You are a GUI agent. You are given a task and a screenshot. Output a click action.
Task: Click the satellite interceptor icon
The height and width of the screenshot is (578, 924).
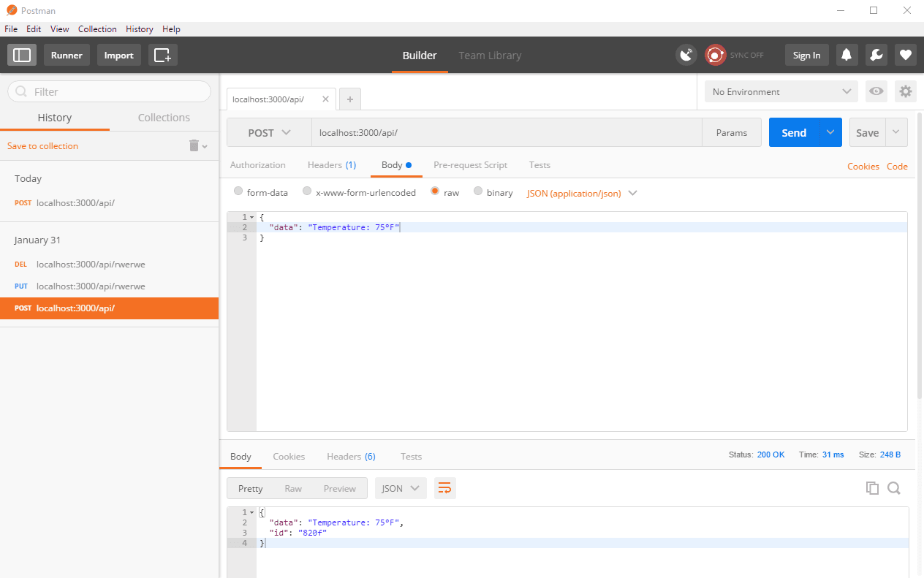point(686,55)
